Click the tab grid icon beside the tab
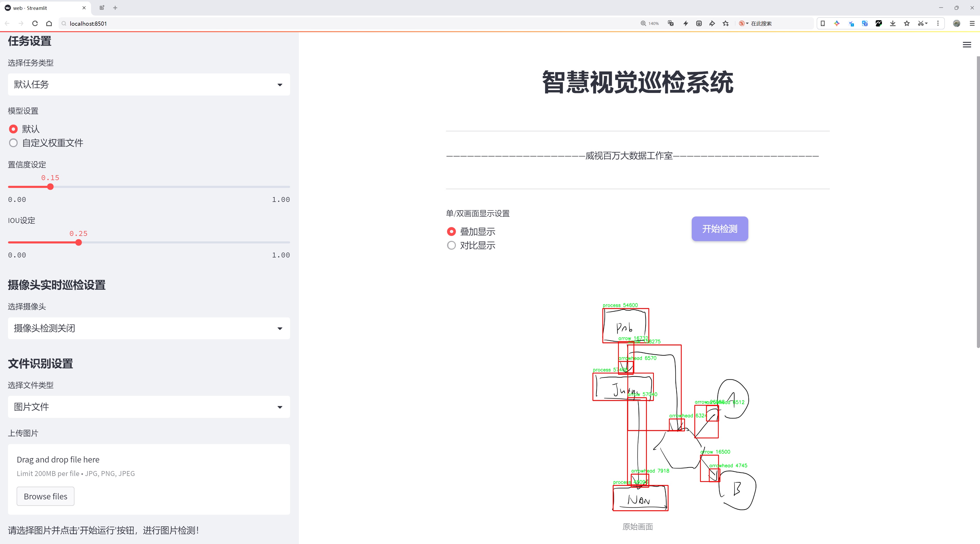The width and height of the screenshot is (980, 544). (101, 8)
